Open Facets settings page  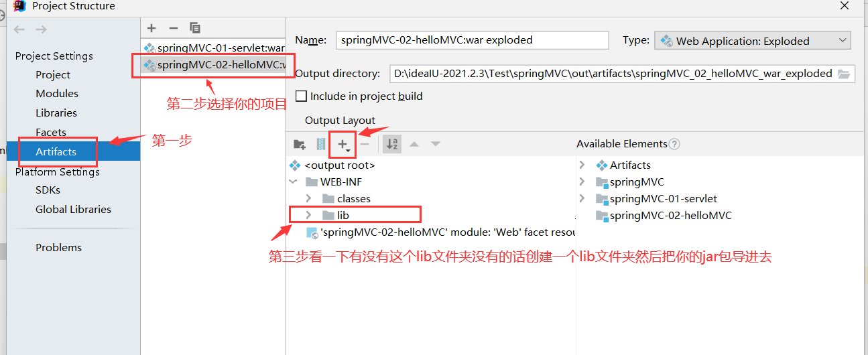(51, 133)
